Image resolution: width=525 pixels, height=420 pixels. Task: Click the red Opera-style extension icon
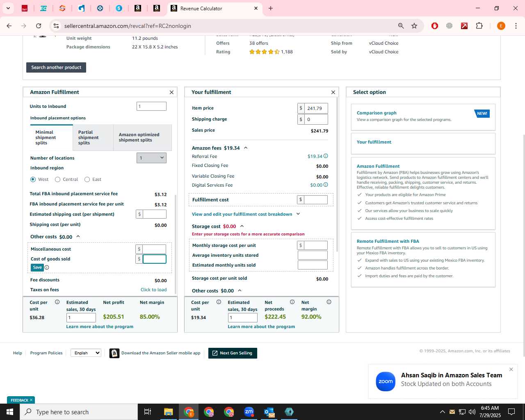[435, 26]
